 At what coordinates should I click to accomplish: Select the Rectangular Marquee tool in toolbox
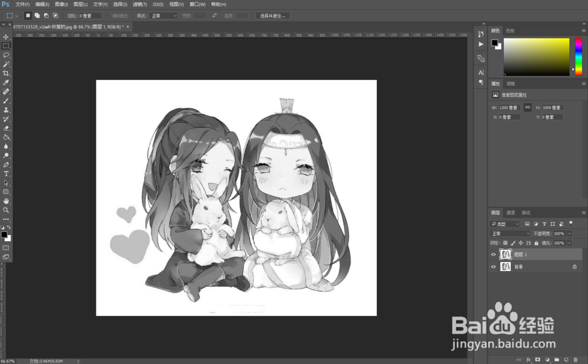(6, 46)
